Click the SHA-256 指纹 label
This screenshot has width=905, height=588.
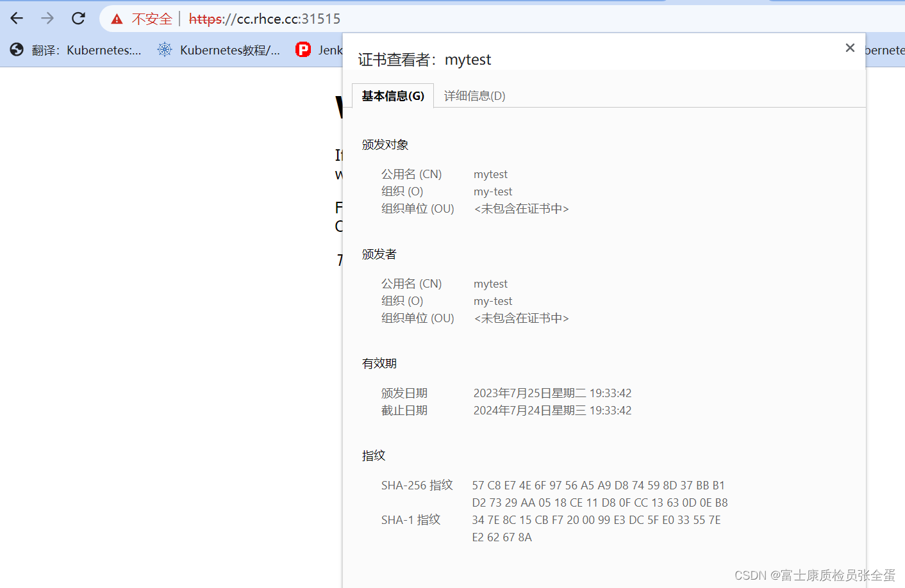(417, 486)
